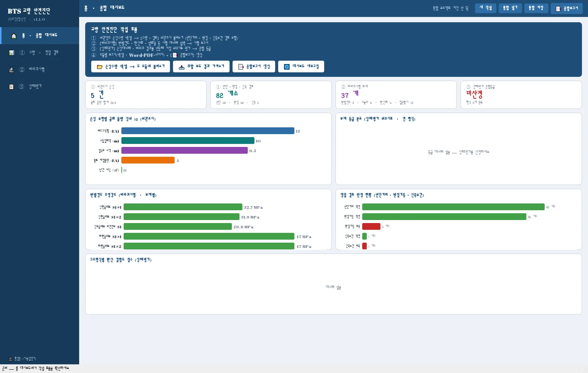Image resolution: width=588 pixels, height=373 pixels.
Task: Click the 32.7 MPa value label
Action: pyautogui.click(x=253, y=207)
